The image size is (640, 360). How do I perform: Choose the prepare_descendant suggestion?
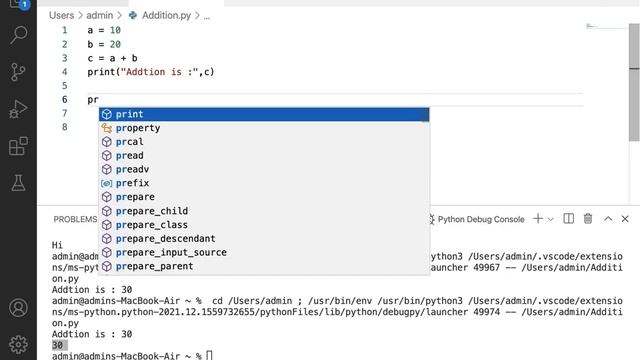click(264, 238)
